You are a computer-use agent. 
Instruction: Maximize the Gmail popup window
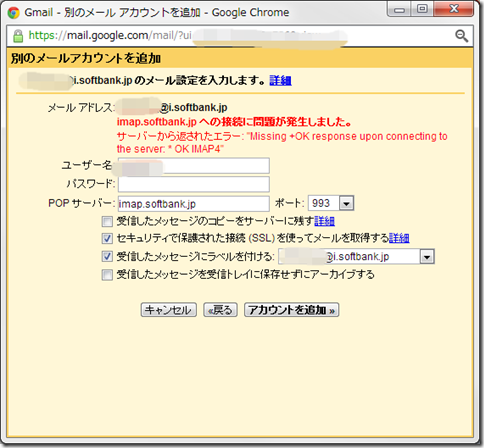[x=422, y=9]
